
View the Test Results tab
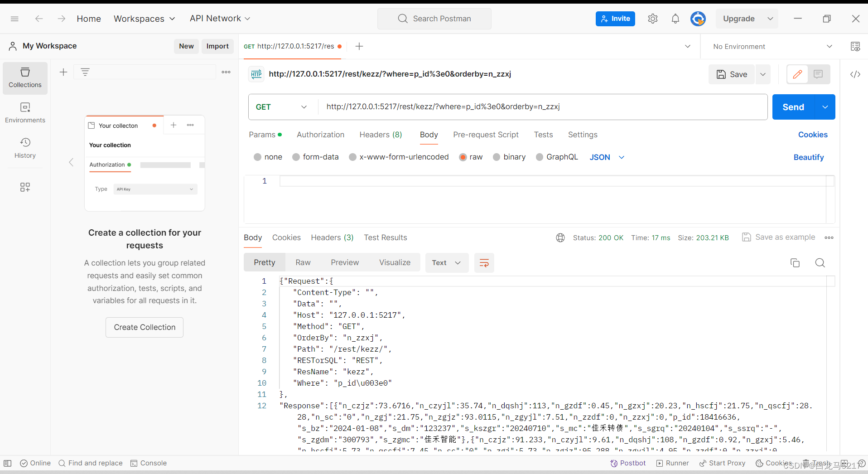tap(385, 237)
